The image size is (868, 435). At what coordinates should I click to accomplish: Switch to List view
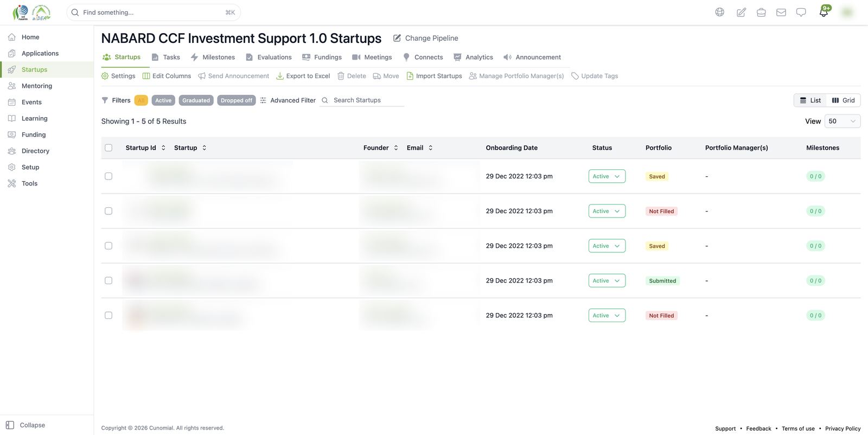810,100
